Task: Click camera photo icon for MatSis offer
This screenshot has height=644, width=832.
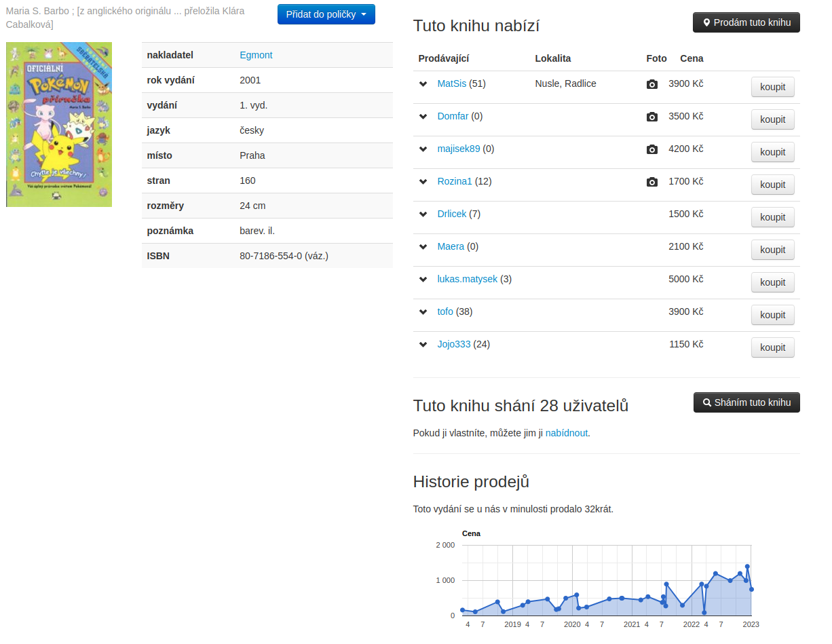Action: click(651, 84)
